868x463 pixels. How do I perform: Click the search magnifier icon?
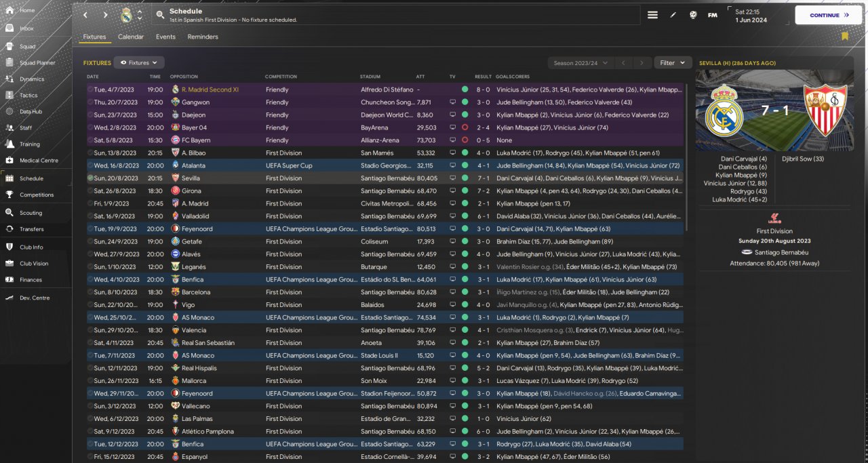tap(159, 14)
